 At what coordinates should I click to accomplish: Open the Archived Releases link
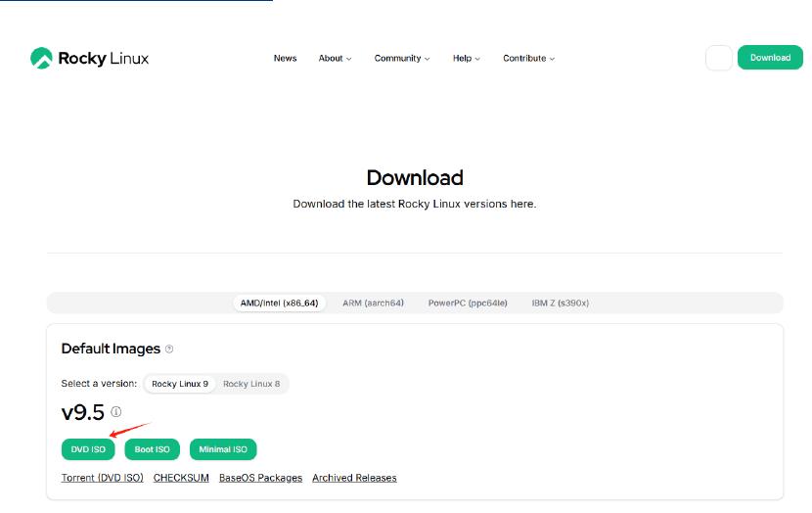click(354, 478)
